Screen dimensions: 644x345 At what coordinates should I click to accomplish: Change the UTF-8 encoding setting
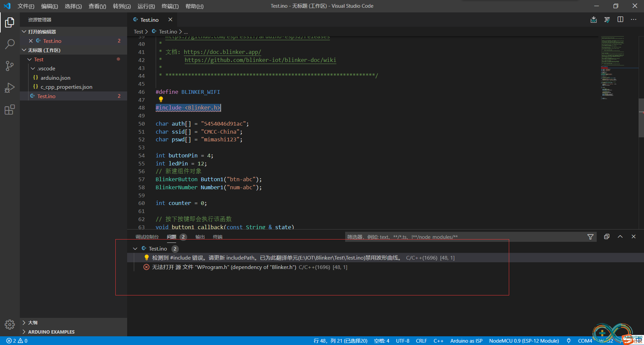pos(402,341)
